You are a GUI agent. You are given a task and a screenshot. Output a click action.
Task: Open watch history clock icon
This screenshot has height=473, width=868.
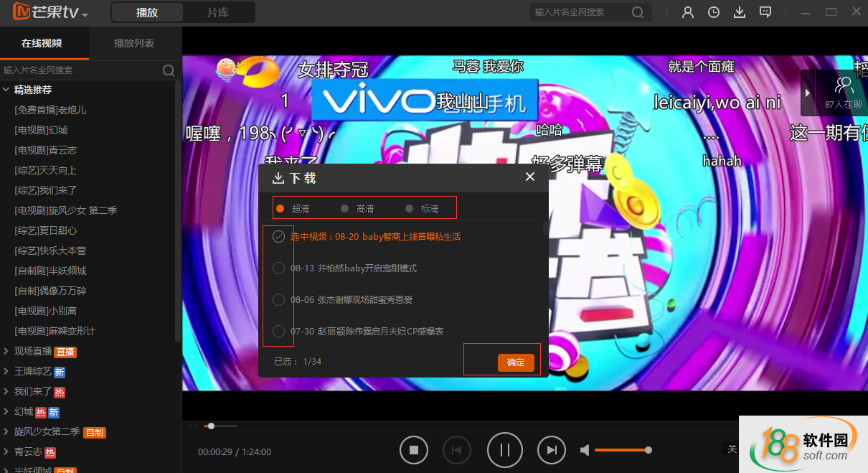click(714, 12)
